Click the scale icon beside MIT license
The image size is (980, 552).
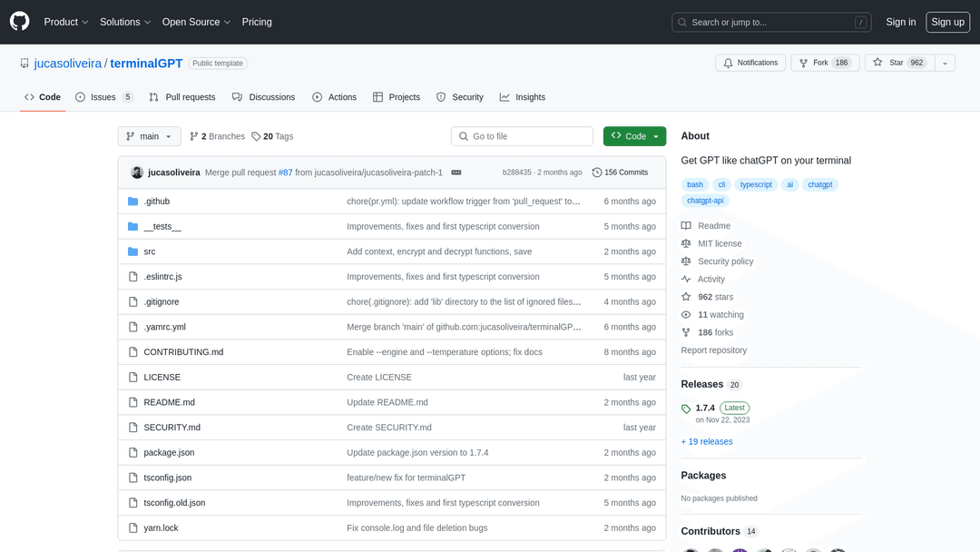pos(686,244)
